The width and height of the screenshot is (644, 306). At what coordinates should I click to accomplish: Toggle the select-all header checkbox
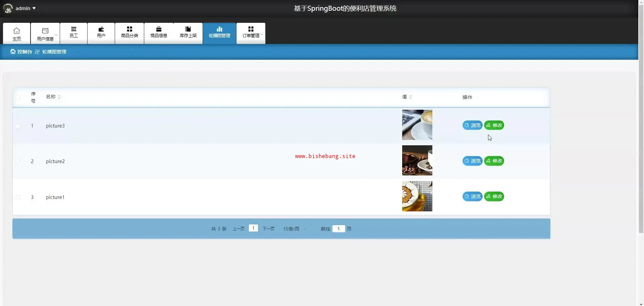(x=18, y=98)
